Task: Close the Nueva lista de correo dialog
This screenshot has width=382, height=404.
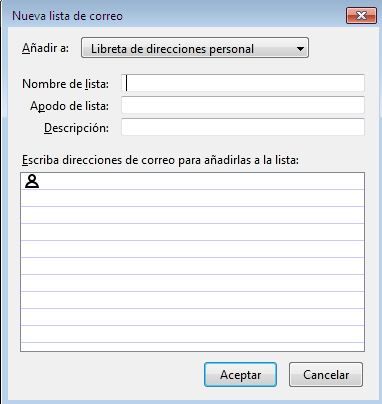Action: (x=361, y=16)
